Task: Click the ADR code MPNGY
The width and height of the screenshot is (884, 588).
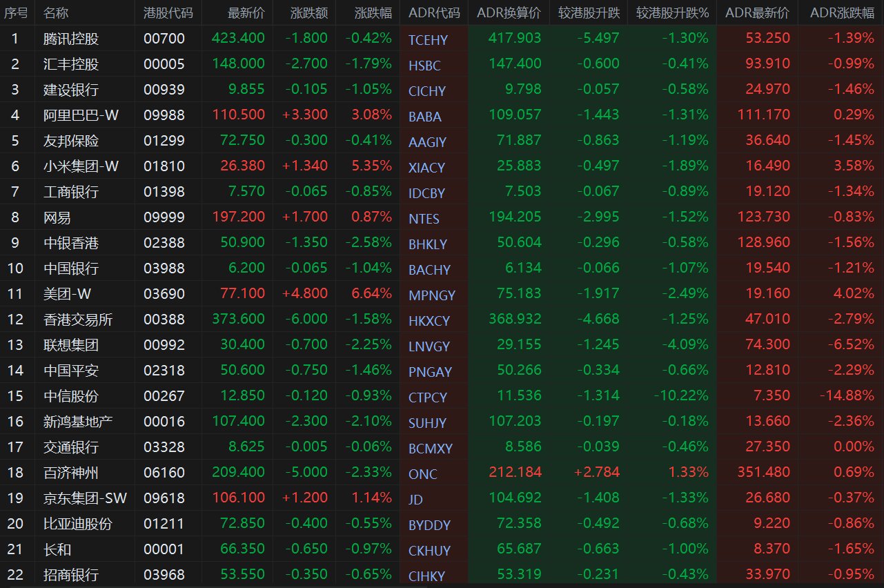Action: (x=432, y=295)
